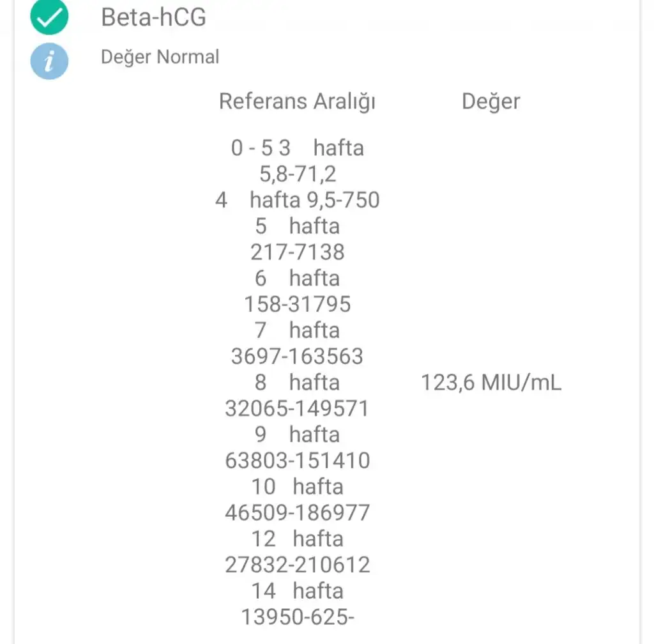The image size is (654, 644).
Task: Tap the Referans Aralığı column header
Action: 297,102
